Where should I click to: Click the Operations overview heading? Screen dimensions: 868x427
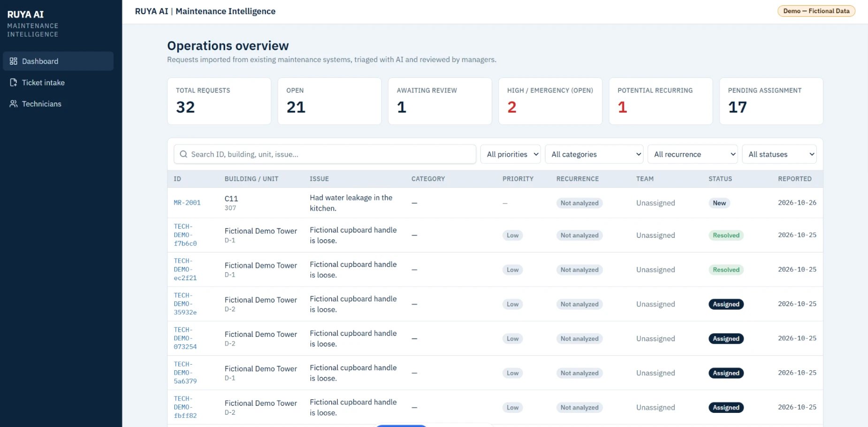(228, 46)
